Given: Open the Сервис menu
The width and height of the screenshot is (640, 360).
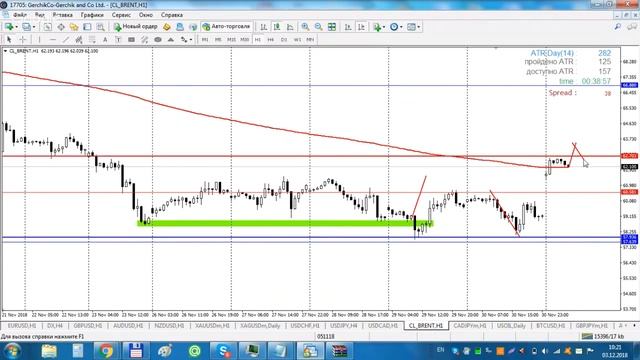Looking at the screenshot, I should coord(121,15).
